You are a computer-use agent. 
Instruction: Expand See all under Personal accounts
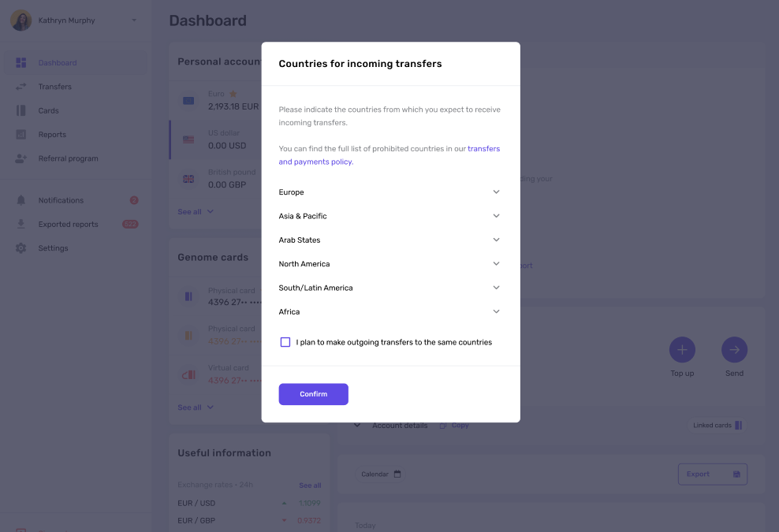tap(196, 211)
